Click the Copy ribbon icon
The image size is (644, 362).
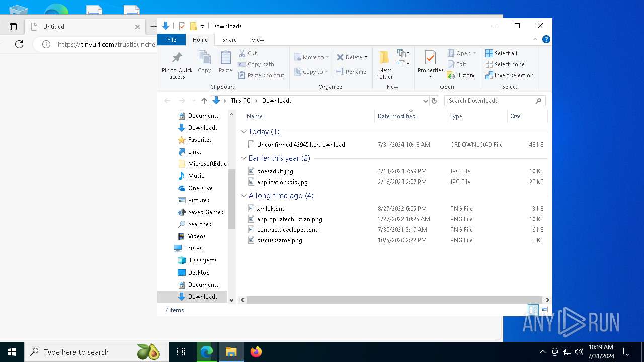[x=204, y=62]
